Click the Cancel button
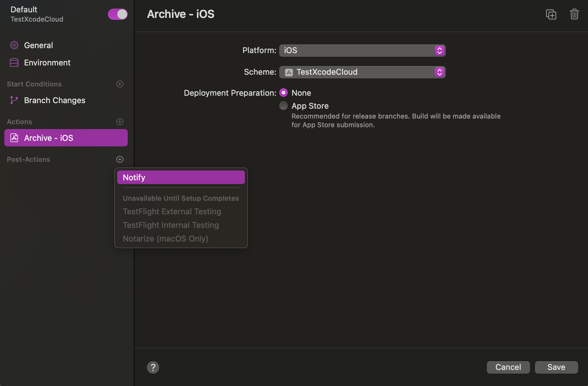This screenshot has height=386, width=588. (x=508, y=367)
